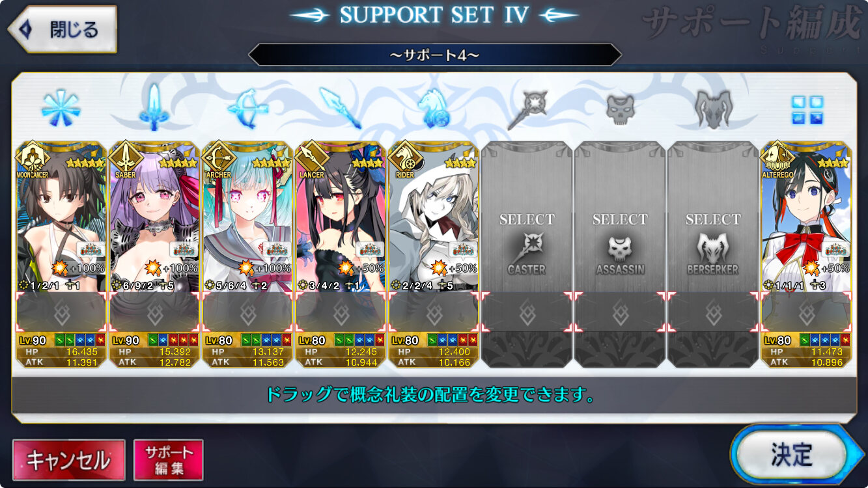Viewport: 868px width, 488px height.
Task: Select the Rider class horse icon
Action: (434, 108)
